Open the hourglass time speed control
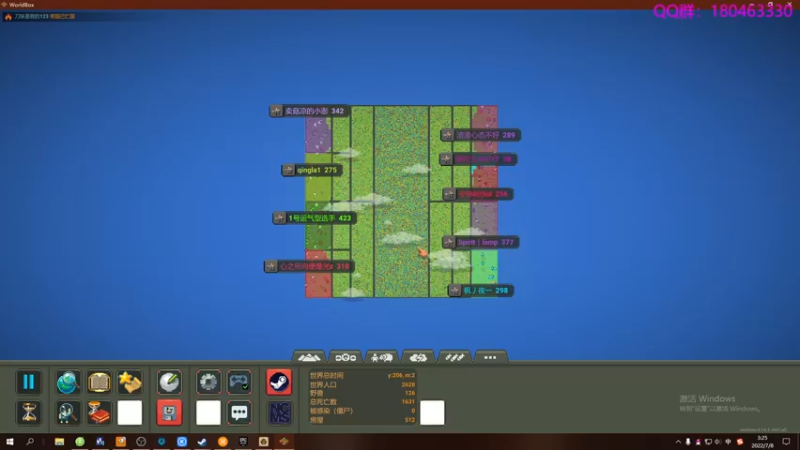800x450 pixels. point(29,412)
